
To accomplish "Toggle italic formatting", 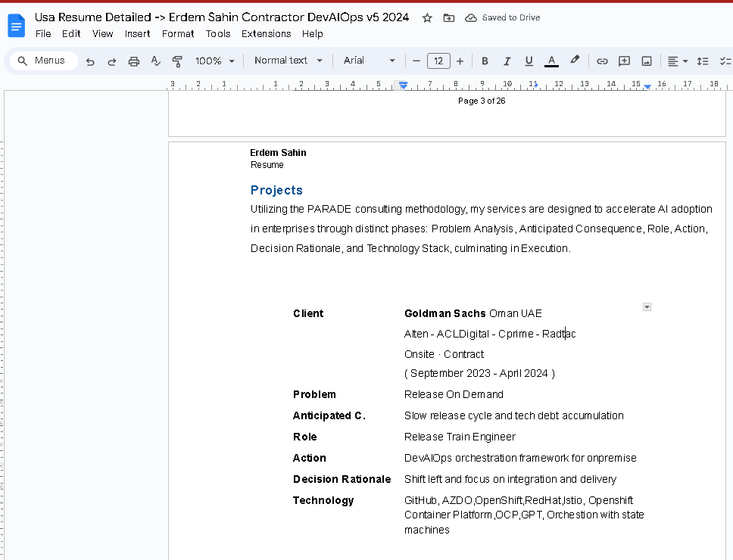I will click(507, 61).
